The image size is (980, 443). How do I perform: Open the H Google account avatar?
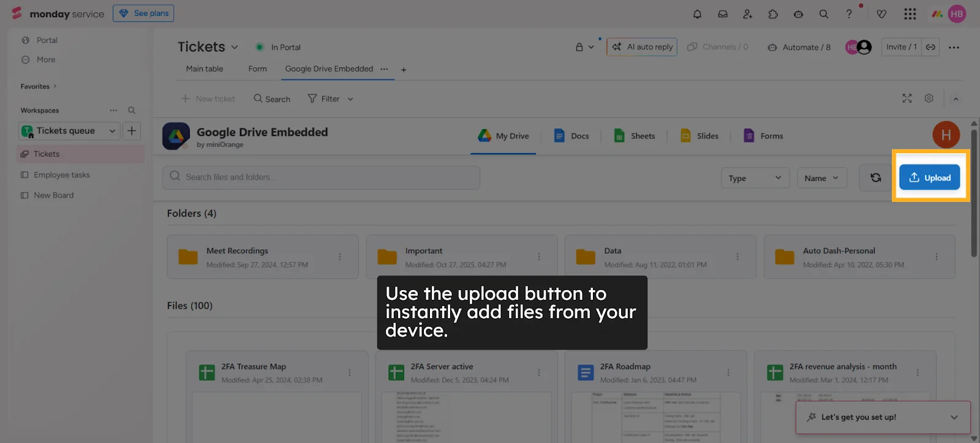tap(946, 135)
